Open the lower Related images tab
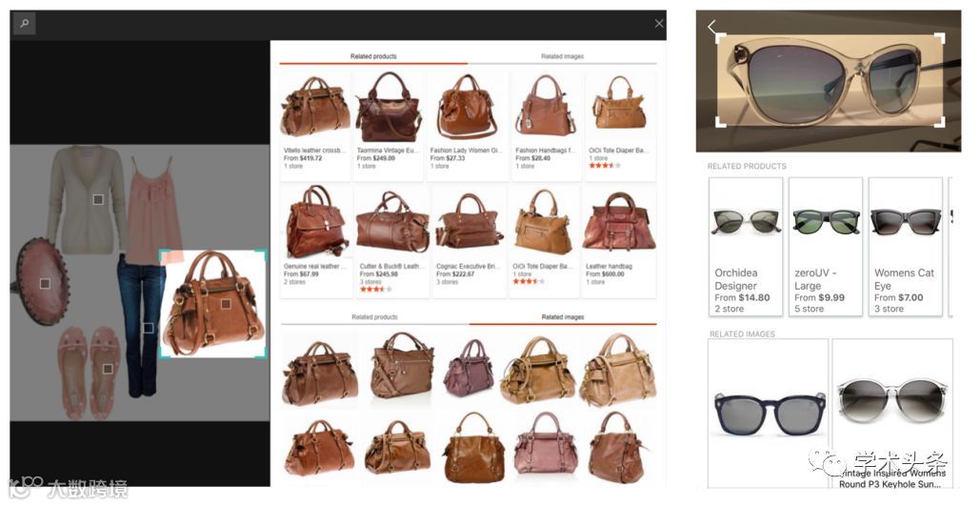Screen dimensions: 980x506 (563, 317)
